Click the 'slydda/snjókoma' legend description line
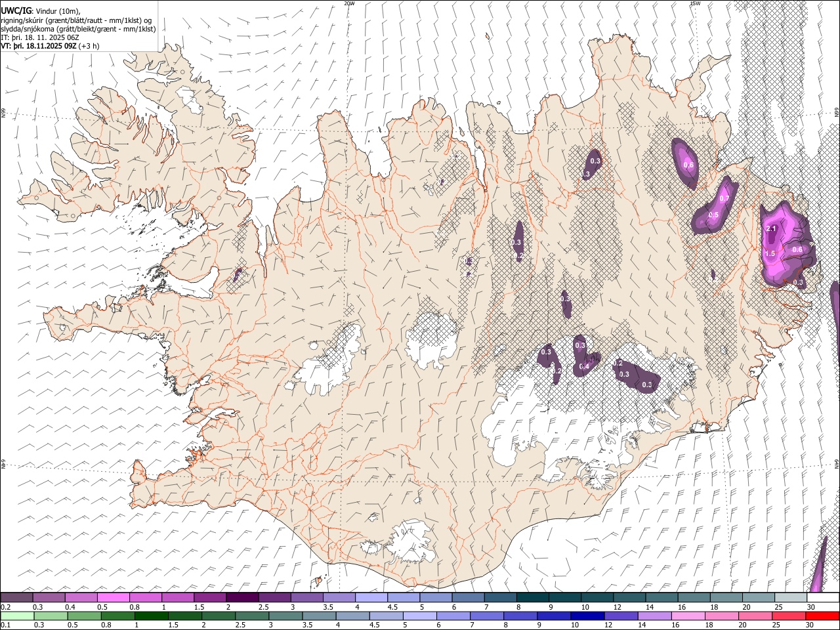This screenshot has width=840, height=630. tap(78, 29)
